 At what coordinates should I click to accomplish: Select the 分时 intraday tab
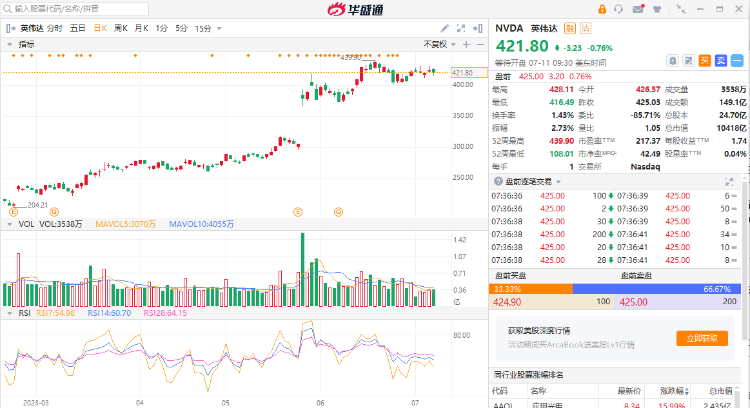[55, 29]
